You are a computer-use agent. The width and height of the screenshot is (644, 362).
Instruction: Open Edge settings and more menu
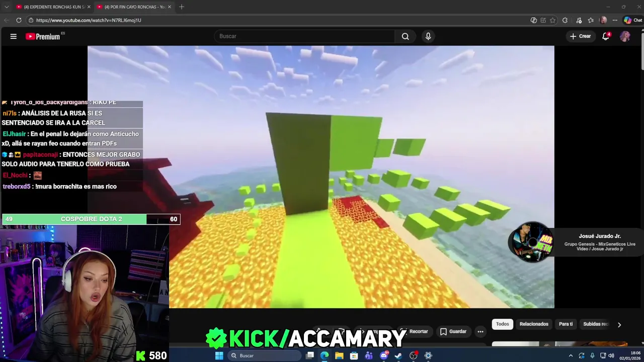615,20
